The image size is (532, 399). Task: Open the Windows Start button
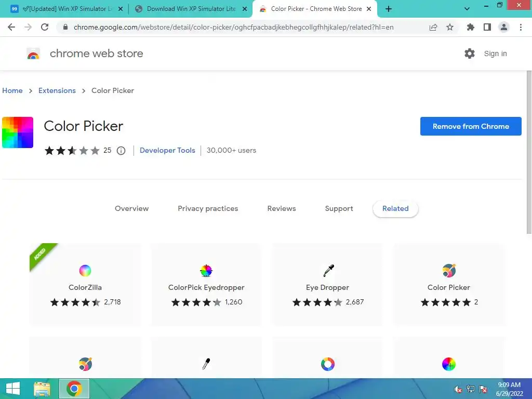[13, 389]
